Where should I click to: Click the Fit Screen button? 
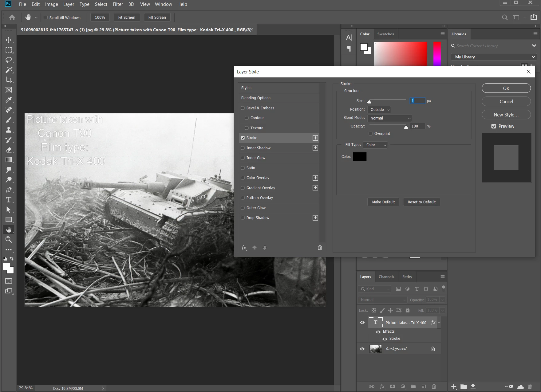pos(127,18)
